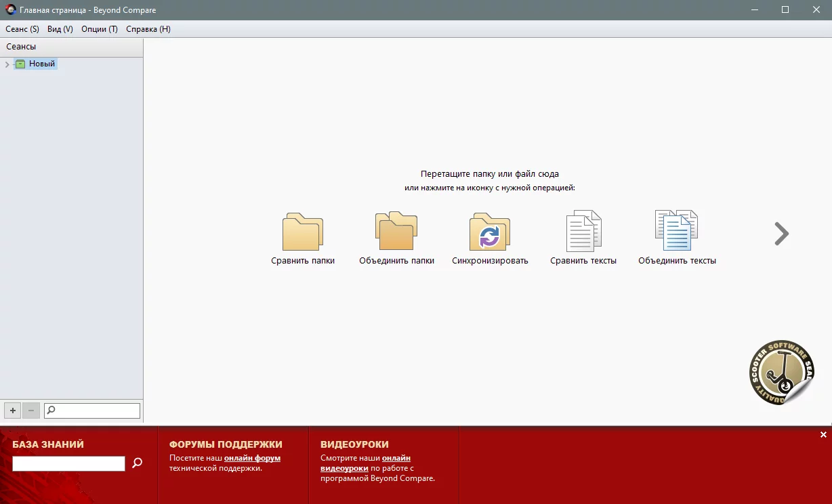832x504 pixels.
Task: Open the Опции (T) menu
Action: pyautogui.click(x=100, y=29)
